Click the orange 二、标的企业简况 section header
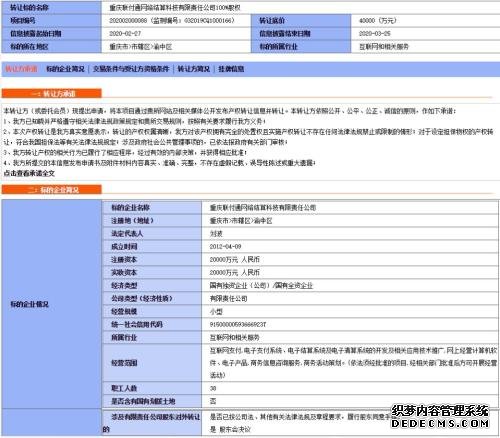500x438 pixels. coord(52,190)
